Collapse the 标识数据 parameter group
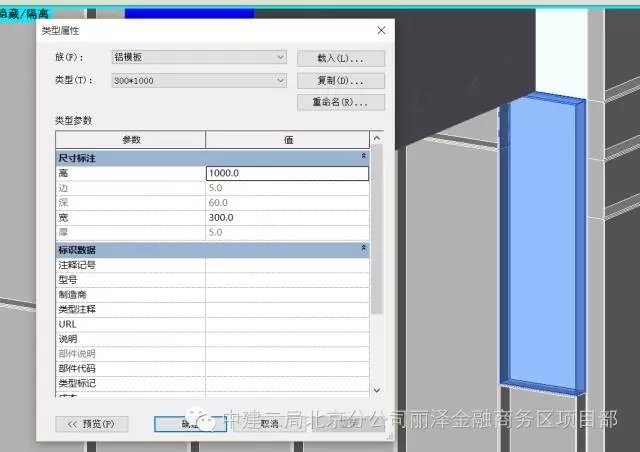Viewport: 640px width, 452px height. (x=363, y=247)
